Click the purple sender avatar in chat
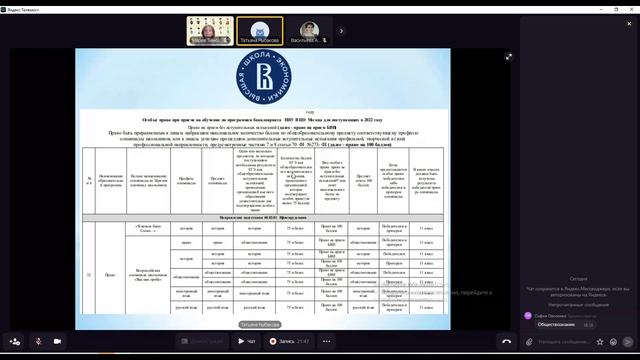The width and height of the screenshot is (640, 360). click(x=528, y=316)
